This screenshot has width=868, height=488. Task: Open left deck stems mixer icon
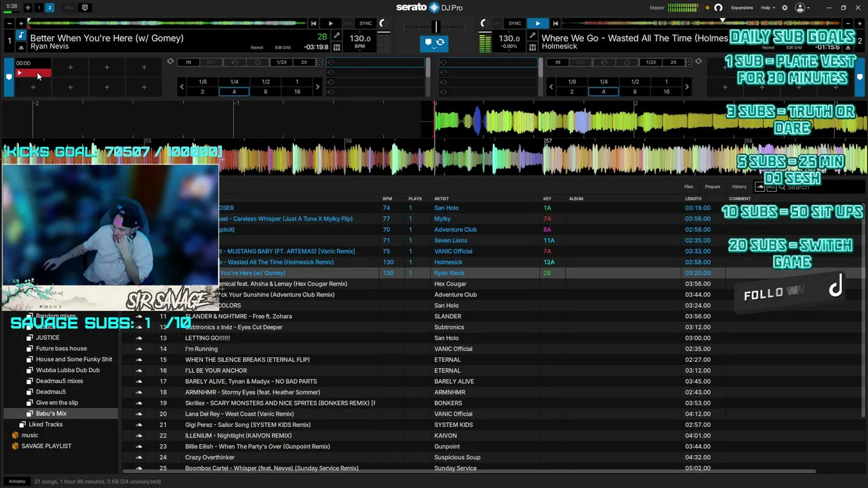336,47
